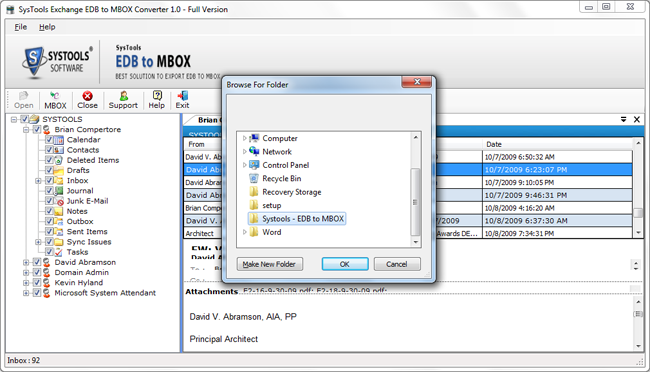The width and height of the screenshot is (650, 372).
Task: Uncheck the Kevin Hyland checkbox
Action: [37, 282]
